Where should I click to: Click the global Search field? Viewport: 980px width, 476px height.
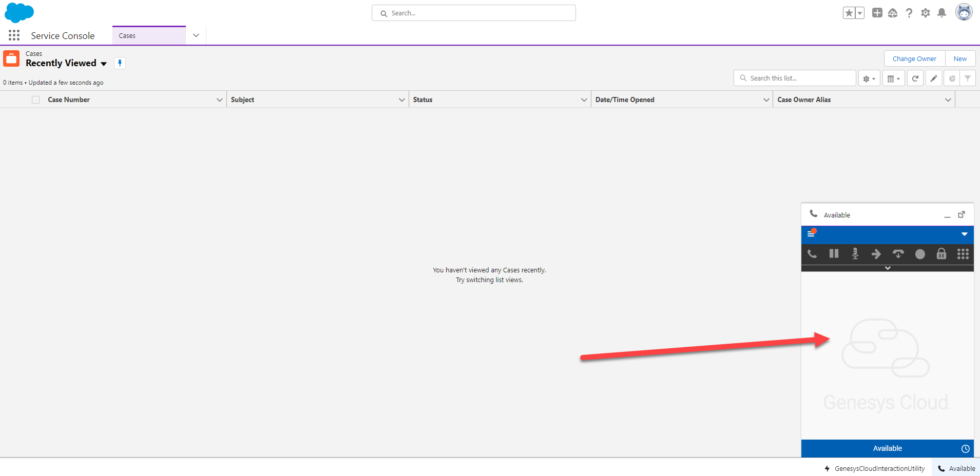[x=474, y=13]
